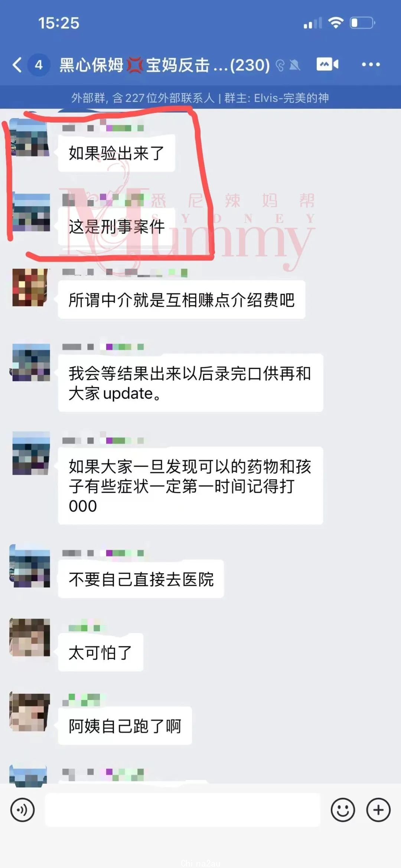Tap the voice input icon

(23, 810)
